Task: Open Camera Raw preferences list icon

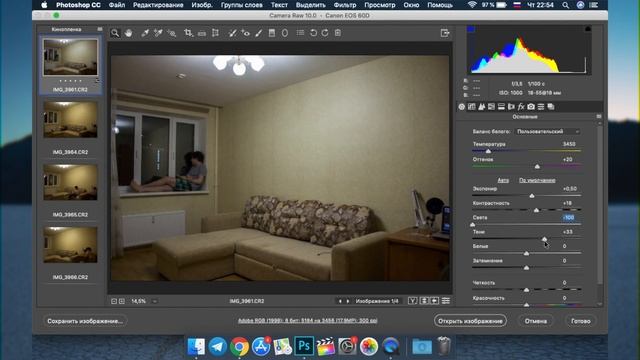Action: click(x=300, y=33)
